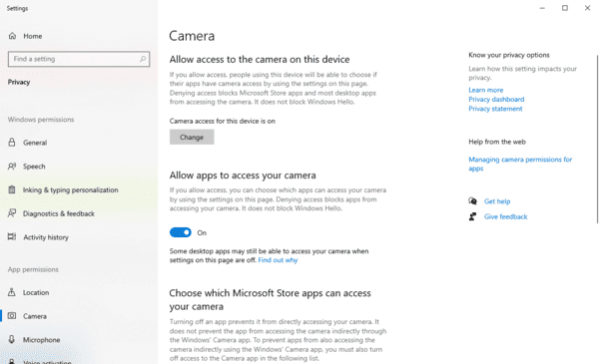Screen dimensions: 599x364
Task: Click the Windows permissions label
Action: pyautogui.click(x=41, y=120)
